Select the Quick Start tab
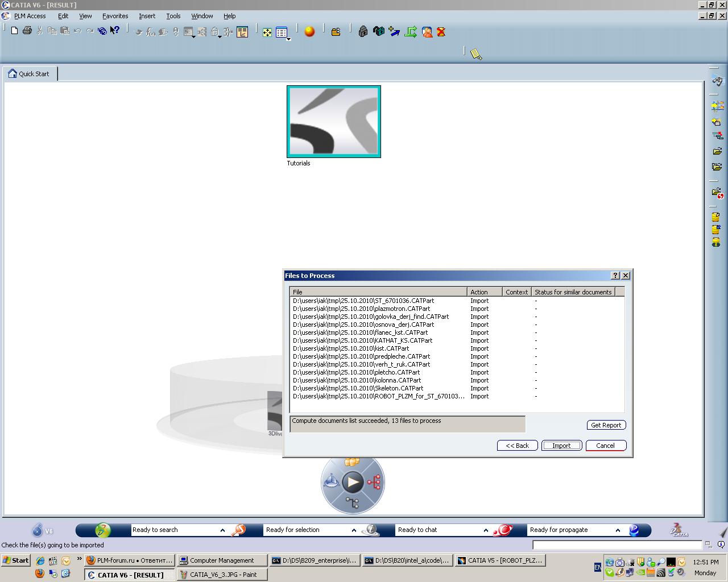The width and height of the screenshot is (728, 582). click(x=30, y=73)
